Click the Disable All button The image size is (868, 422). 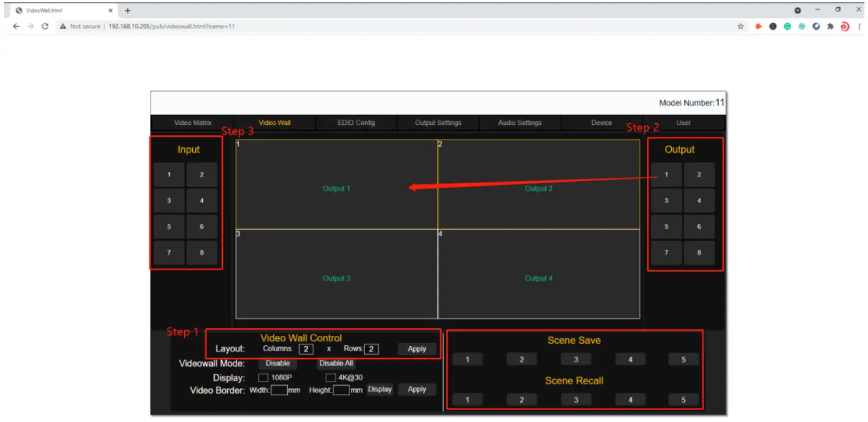tap(336, 363)
